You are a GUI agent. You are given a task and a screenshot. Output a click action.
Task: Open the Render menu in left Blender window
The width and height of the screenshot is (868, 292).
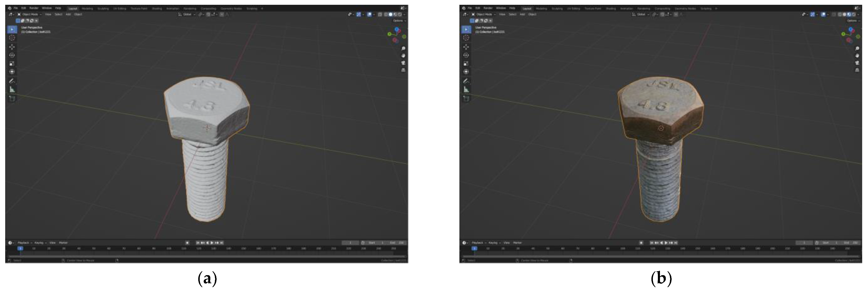34,8
